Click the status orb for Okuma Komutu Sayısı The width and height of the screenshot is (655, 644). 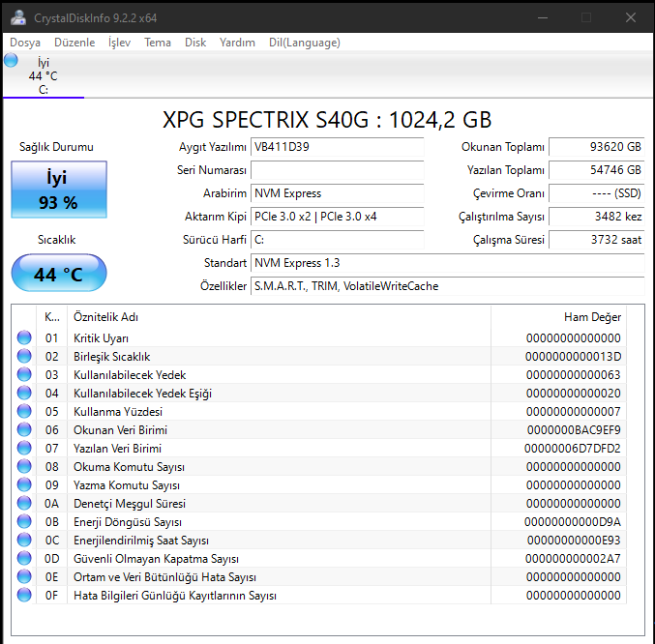point(24,466)
